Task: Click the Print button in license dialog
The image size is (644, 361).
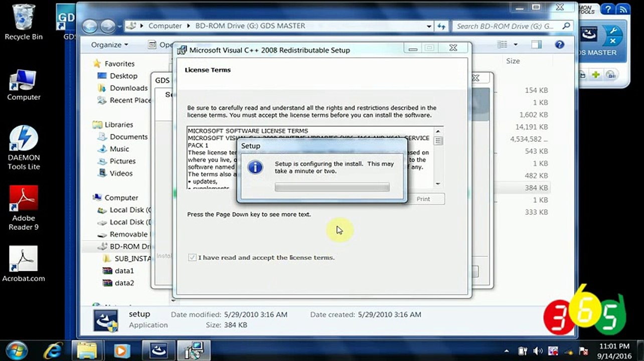Action: (423, 199)
